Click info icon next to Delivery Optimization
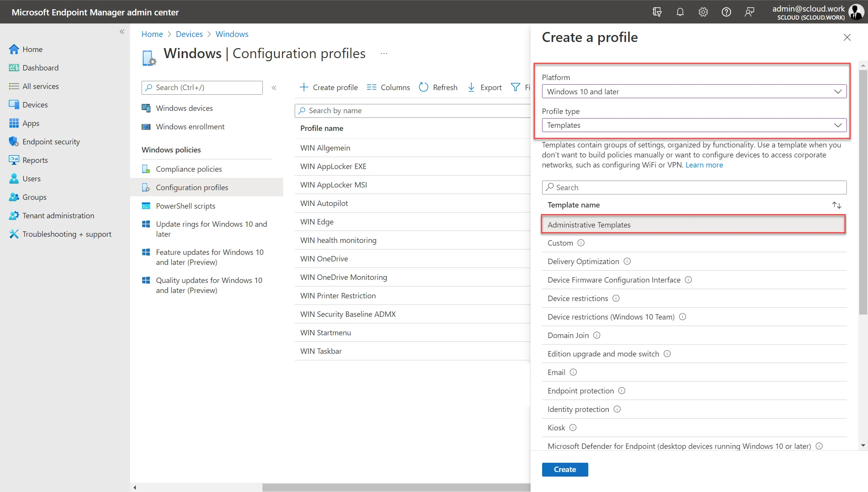 tap(627, 261)
